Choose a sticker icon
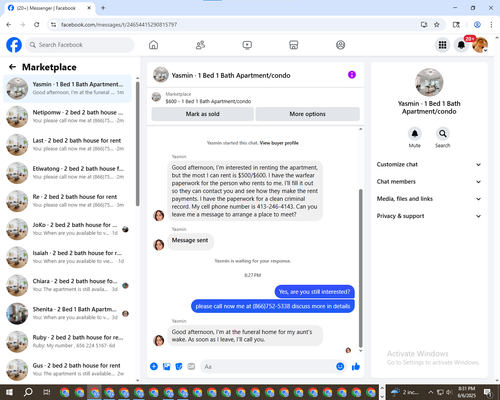The height and width of the screenshot is (400, 500). (179, 367)
